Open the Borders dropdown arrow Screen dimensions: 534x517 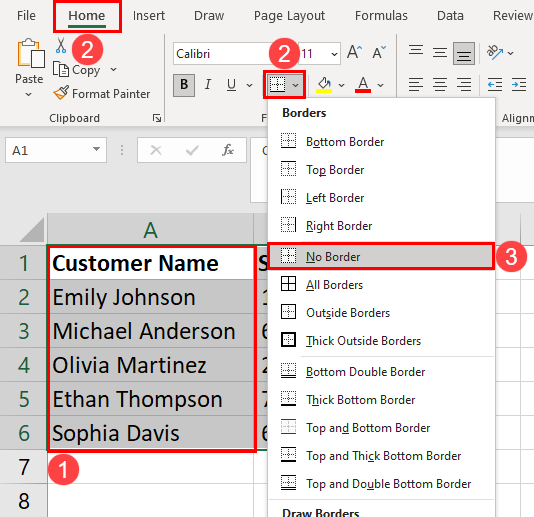tap(296, 85)
